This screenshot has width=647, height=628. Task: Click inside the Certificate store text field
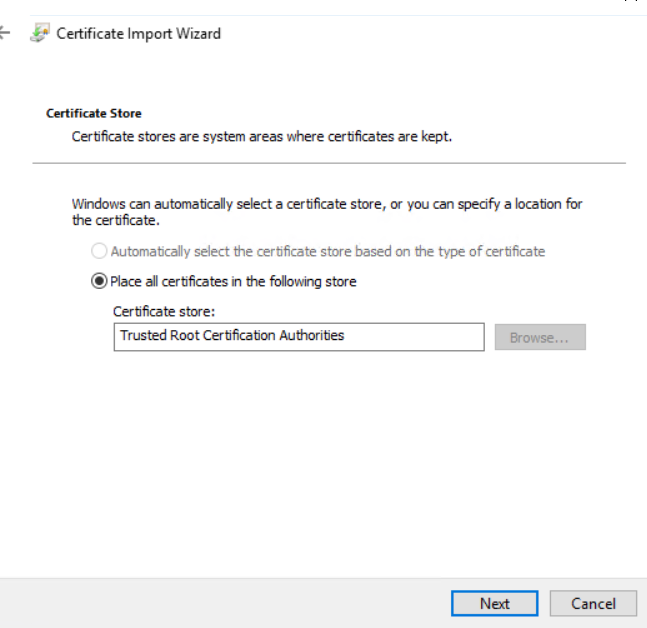[x=298, y=337]
